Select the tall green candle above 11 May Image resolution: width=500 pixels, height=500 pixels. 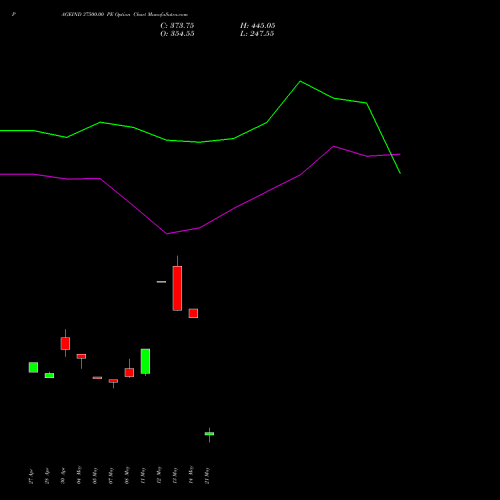tap(145, 361)
